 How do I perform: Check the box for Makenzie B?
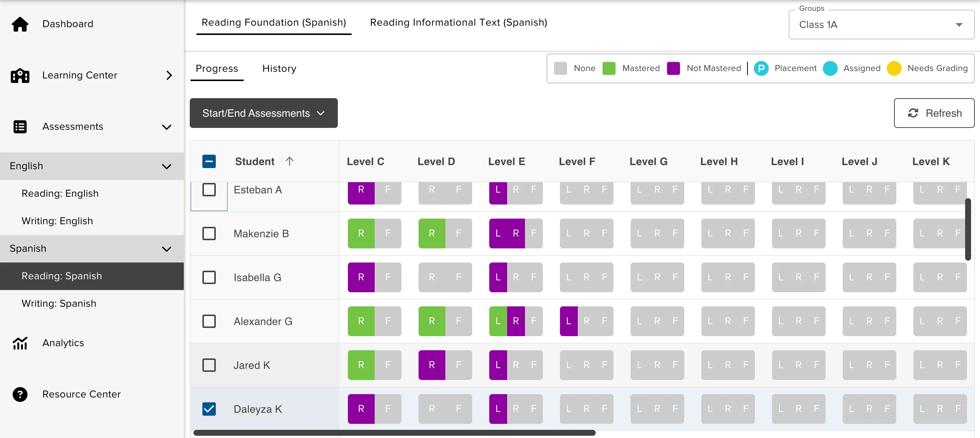(209, 234)
